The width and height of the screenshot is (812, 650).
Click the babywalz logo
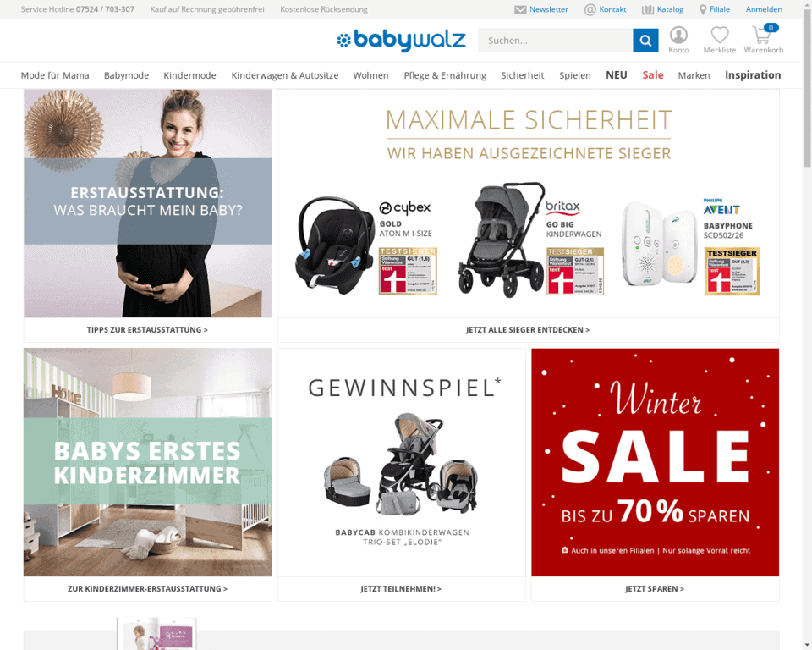(x=401, y=40)
